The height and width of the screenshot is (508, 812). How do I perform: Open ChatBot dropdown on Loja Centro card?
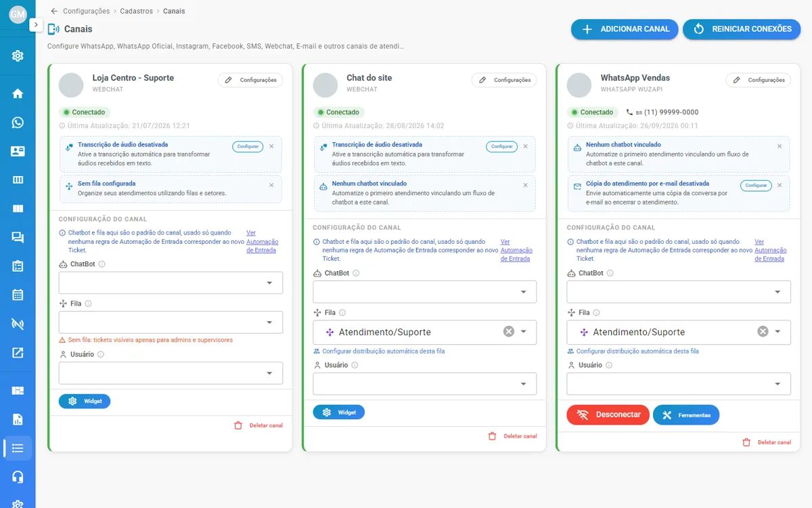171,282
